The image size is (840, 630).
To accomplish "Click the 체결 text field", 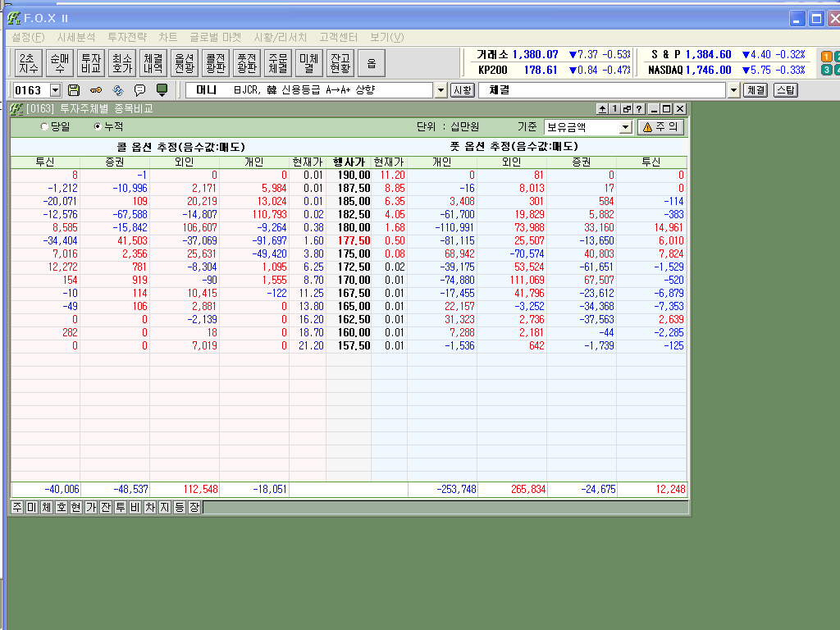I will click(x=602, y=89).
